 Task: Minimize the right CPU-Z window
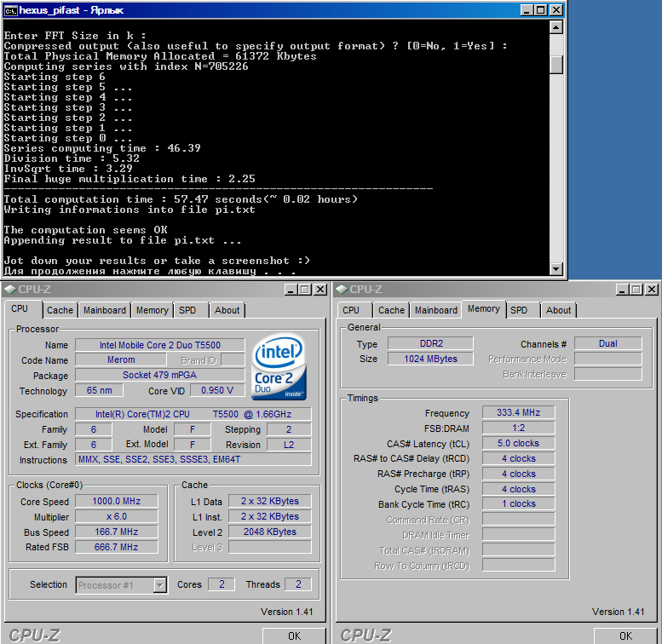(x=621, y=290)
